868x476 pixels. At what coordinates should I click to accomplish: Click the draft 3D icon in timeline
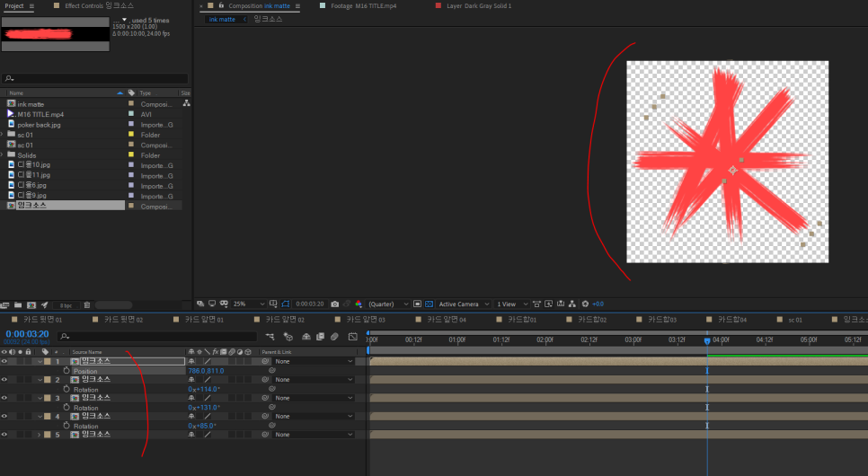click(288, 336)
